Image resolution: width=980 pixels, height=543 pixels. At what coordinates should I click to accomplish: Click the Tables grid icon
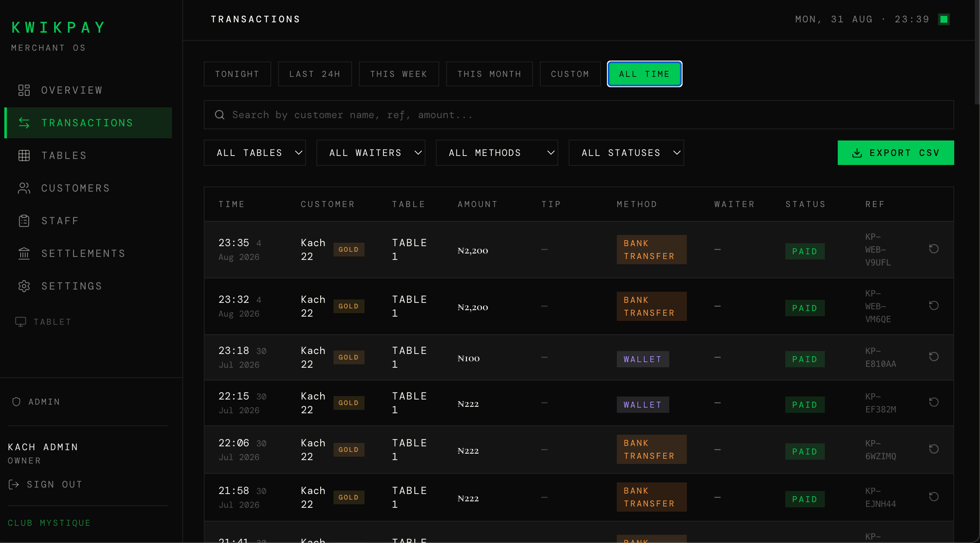point(24,156)
